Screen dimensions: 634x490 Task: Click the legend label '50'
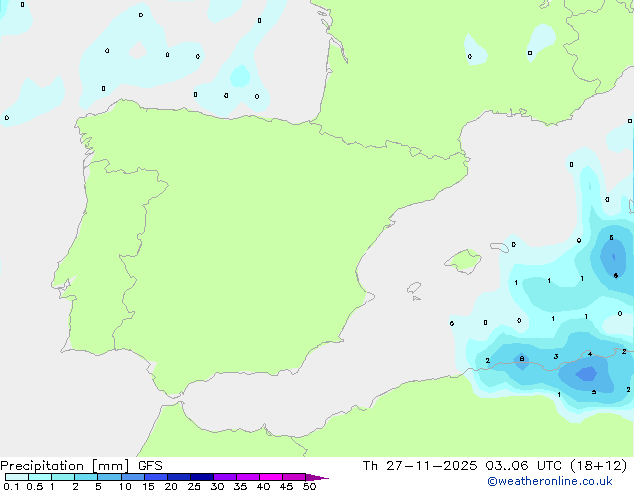click(x=309, y=486)
